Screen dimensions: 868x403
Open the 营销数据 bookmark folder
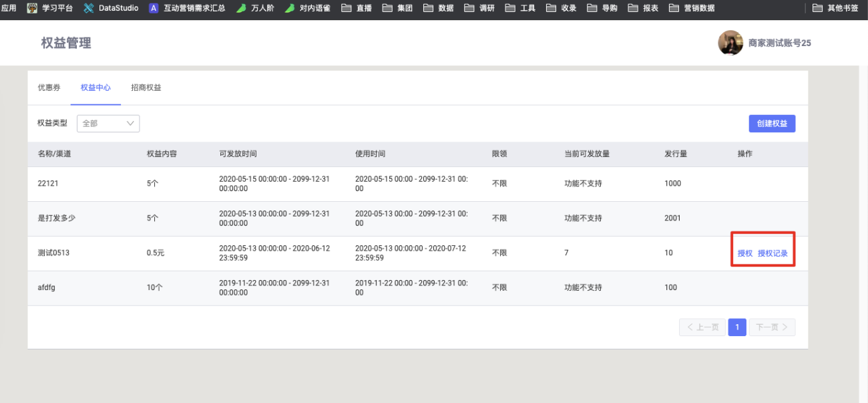[x=690, y=8]
